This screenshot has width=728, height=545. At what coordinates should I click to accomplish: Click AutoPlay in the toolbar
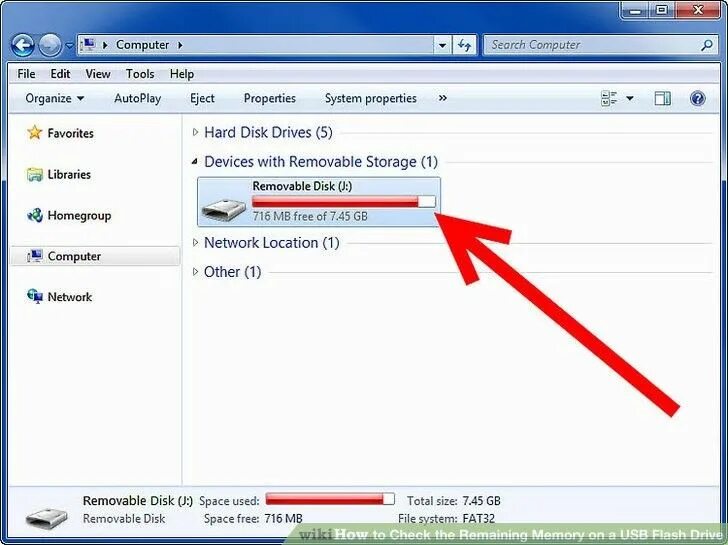[137, 98]
